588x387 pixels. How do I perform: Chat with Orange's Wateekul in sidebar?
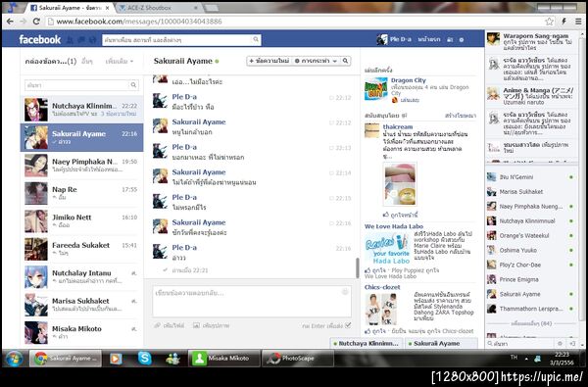[531, 235]
